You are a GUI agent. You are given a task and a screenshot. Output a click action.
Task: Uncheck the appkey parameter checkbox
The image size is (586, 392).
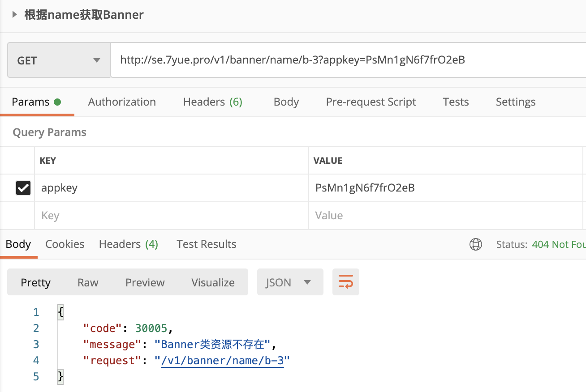[23, 188]
